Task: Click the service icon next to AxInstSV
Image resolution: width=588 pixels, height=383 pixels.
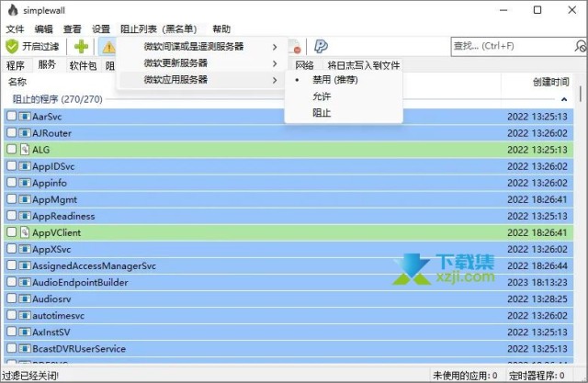Action: point(25,332)
